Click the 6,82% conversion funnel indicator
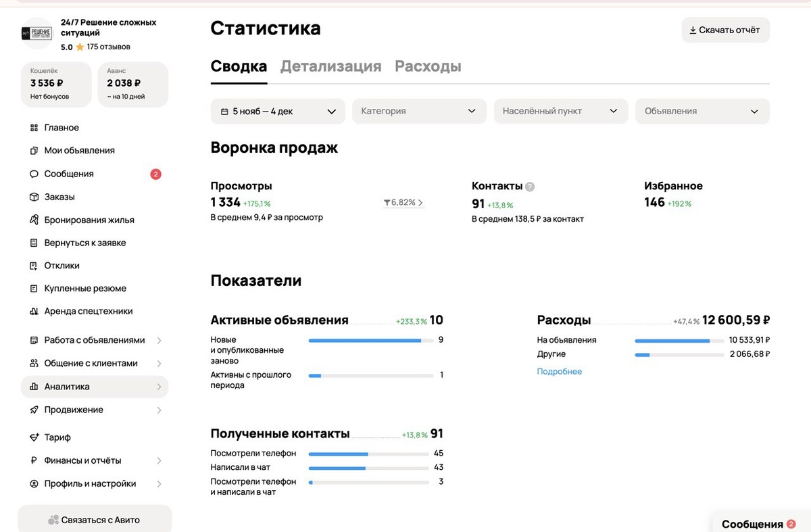Image resolution: width=811 pixels, height=532 pixels. (403, 202)
